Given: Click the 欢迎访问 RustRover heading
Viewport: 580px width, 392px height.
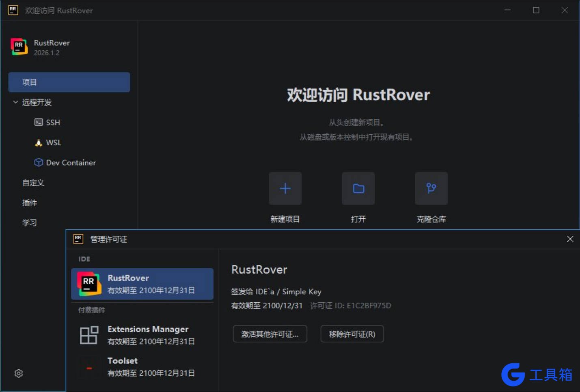Looking at the screenshot, I should 358,95.
